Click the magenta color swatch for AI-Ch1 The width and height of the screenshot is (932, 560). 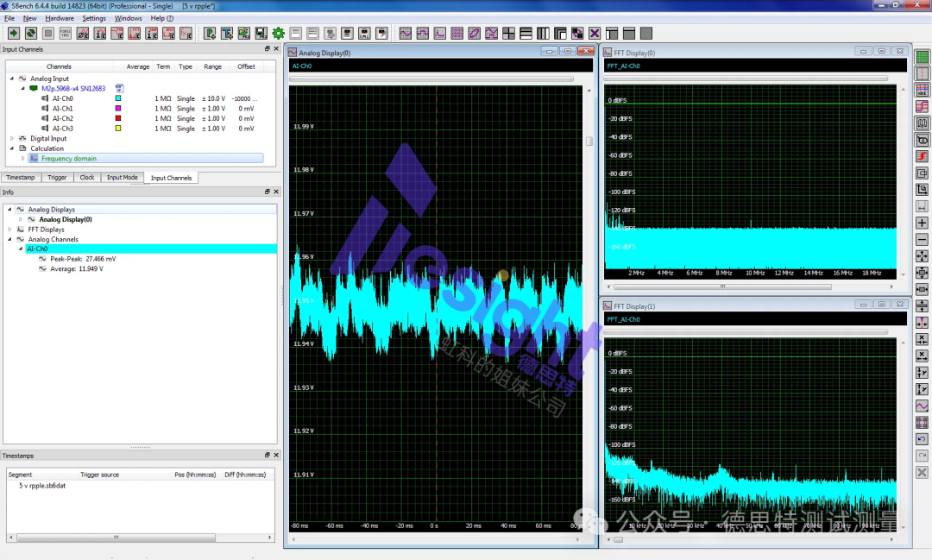[117, 109]
